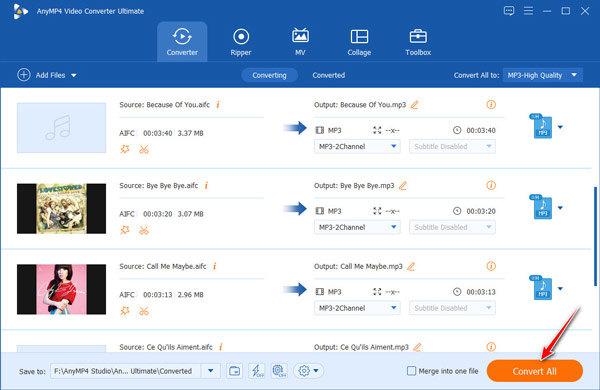Switch to the Collage tab

[x=359, y=42]
